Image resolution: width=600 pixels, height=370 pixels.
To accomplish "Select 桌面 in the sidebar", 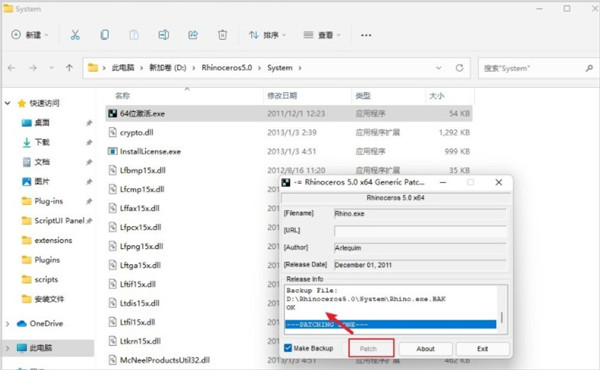I will [42, 123].
